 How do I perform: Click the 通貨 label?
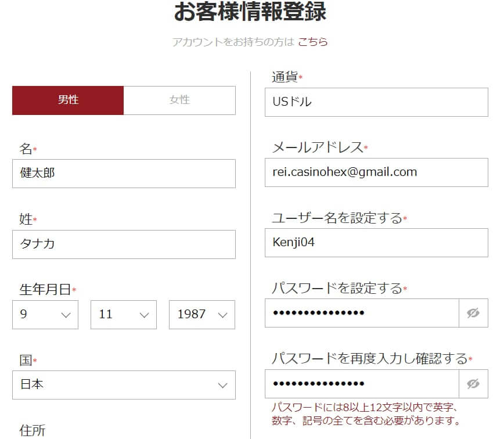[285, 77]
